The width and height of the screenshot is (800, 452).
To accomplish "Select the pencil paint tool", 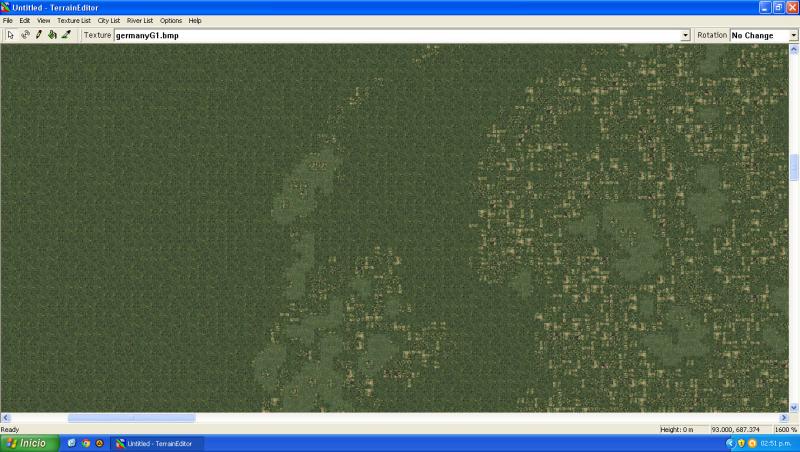I will coord(39,35).
